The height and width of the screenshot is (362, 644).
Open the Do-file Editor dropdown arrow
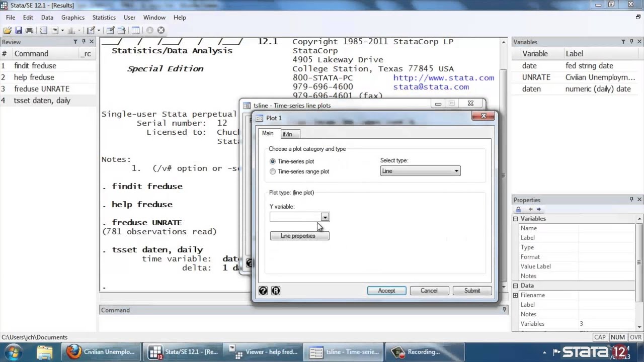coord(99,30)
